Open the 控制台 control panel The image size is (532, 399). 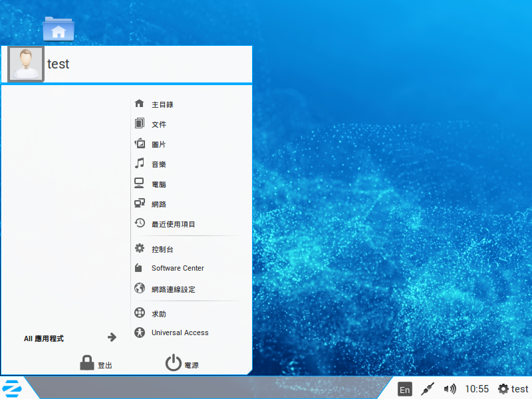(162, 249)
